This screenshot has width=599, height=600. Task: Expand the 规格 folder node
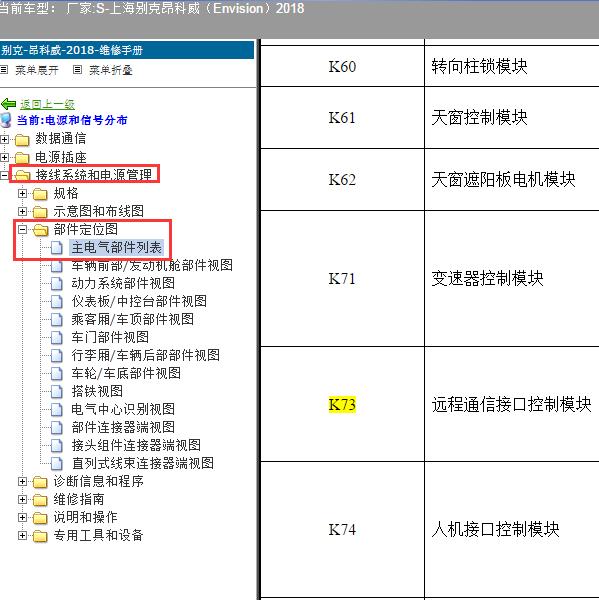22,193
